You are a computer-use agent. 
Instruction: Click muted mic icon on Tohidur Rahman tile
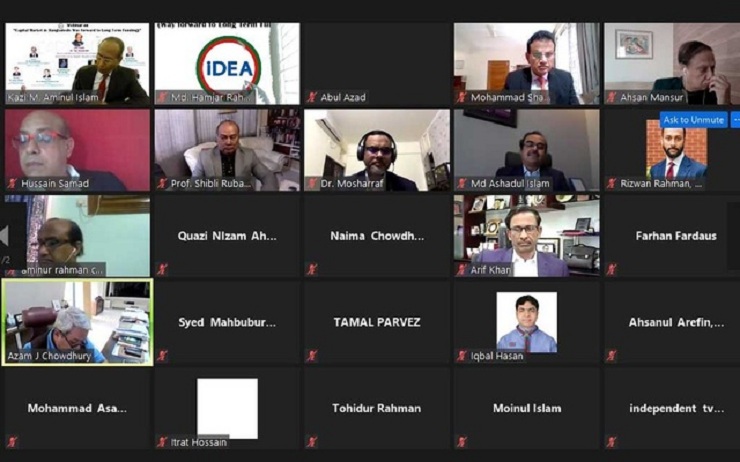click(x=311, y=442)
